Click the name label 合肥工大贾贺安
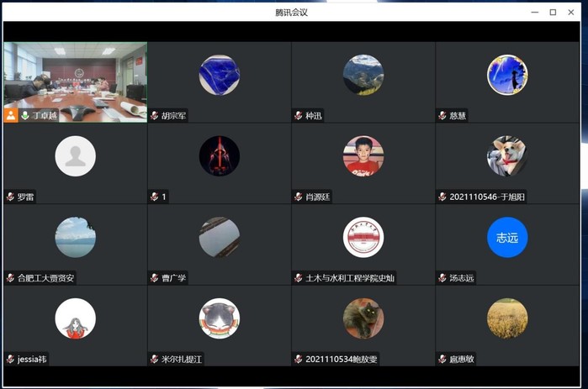 [x=46, y=278]
